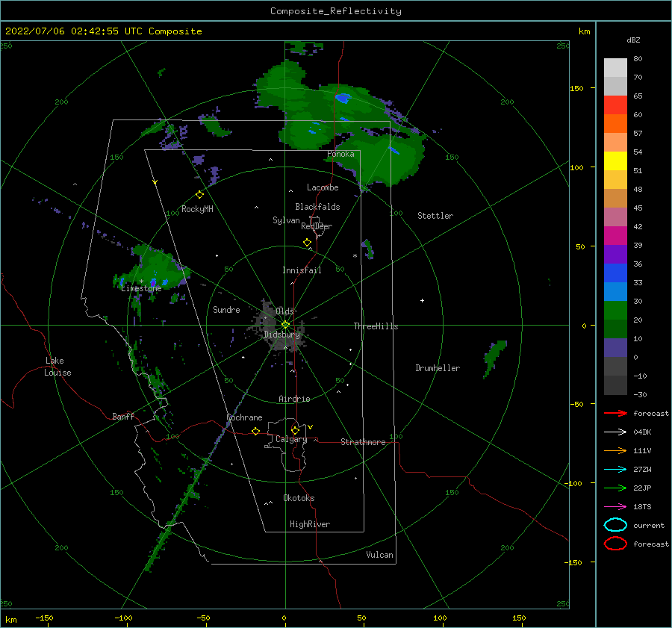Click the yellow diamond right of Cochrane
Image resolution: width=672 pixels, height=628 pixels.
pyautogui.click(x=256, y=432)
